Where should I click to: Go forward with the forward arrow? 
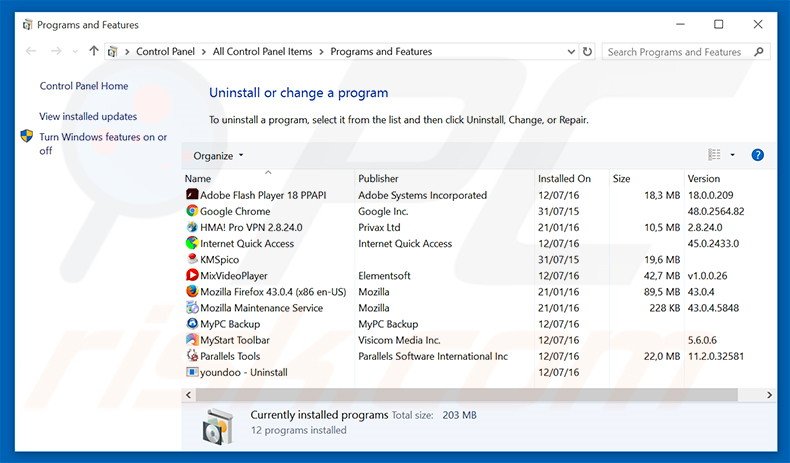tap(56, 51)
